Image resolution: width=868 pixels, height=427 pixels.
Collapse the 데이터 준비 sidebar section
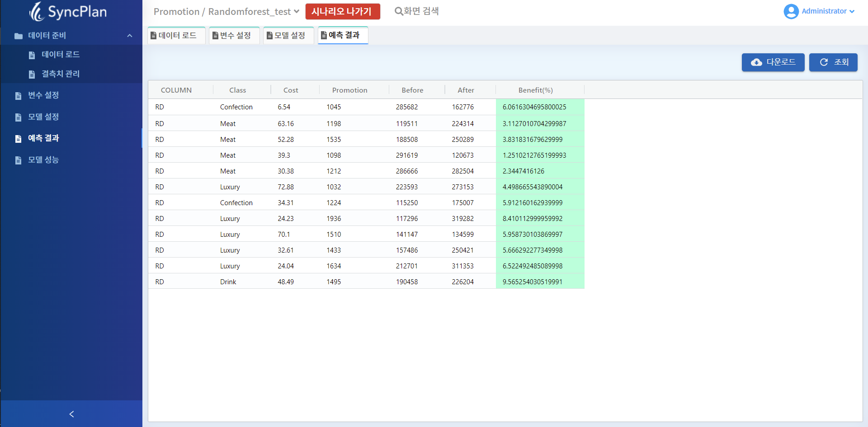[130, 36]
